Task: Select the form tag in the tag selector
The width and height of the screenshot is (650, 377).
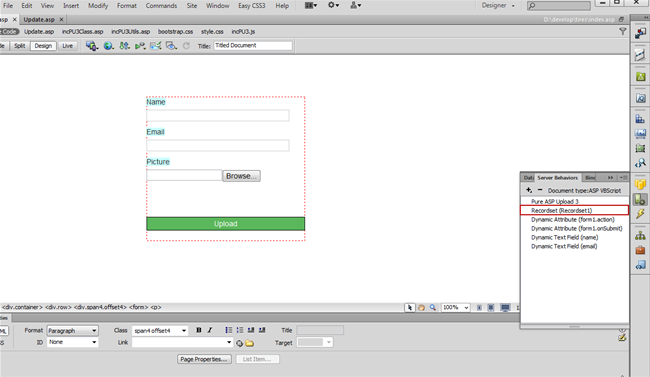Action: [138, 307]
